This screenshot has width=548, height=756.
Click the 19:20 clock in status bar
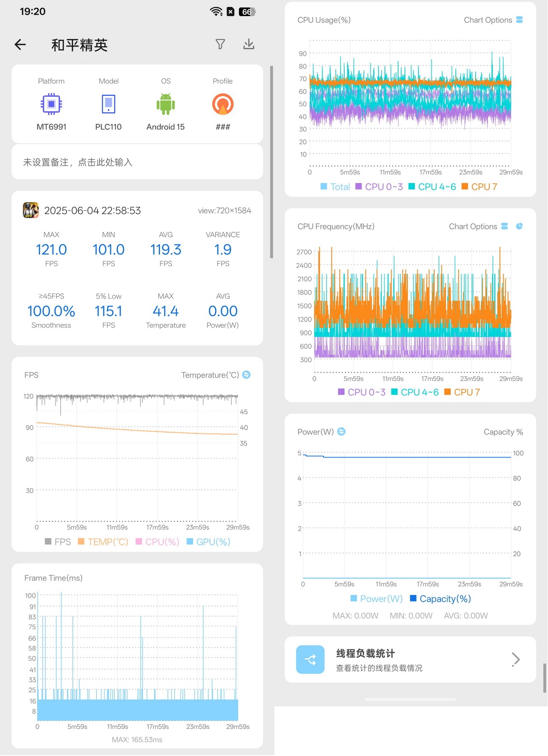(33, 11)
